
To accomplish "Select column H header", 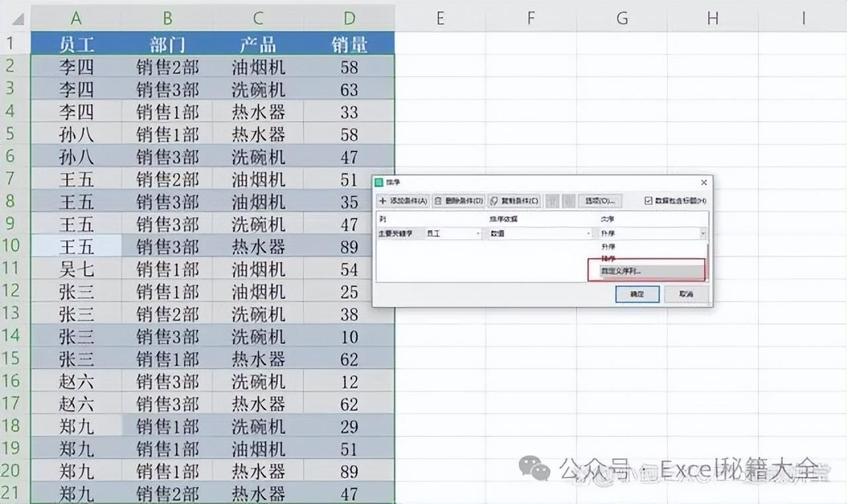I will (x=713, y=18).
